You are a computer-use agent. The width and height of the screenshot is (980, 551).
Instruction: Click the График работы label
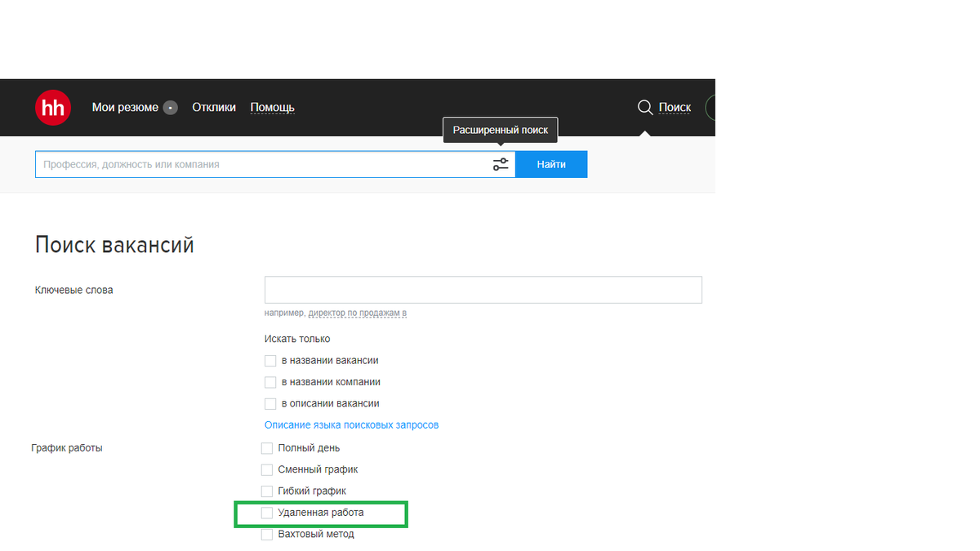(x=67, y=448)
